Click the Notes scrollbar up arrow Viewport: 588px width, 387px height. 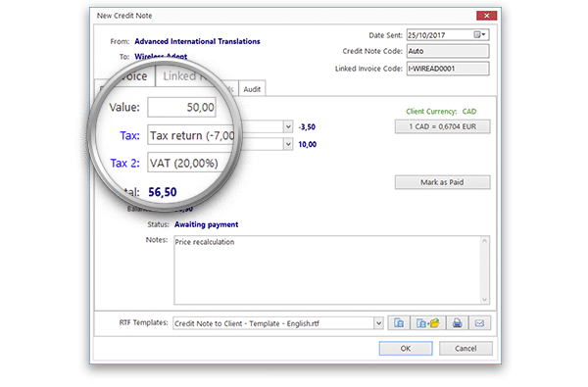pos(484,241)
